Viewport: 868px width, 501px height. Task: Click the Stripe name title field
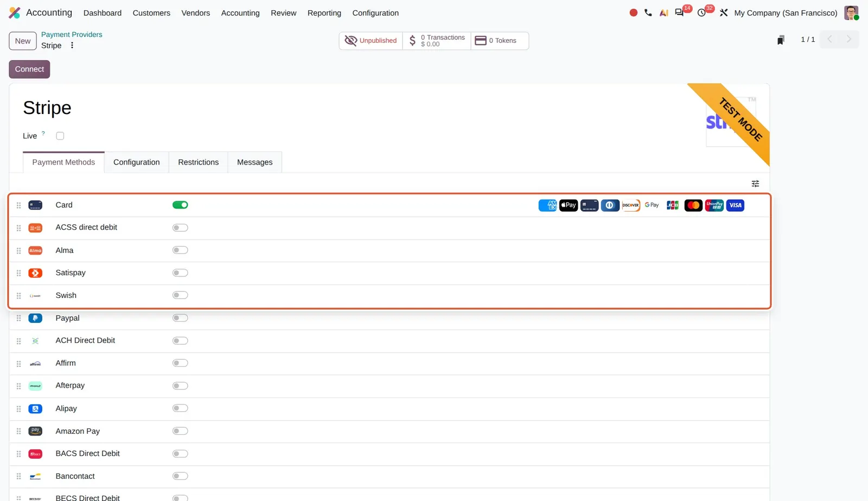coord(47,108)
